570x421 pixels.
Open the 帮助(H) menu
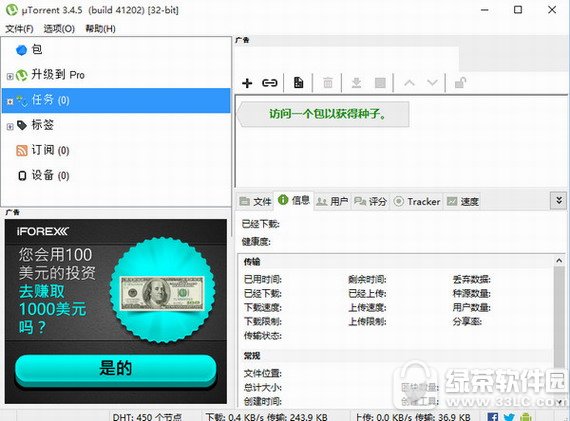100,29
